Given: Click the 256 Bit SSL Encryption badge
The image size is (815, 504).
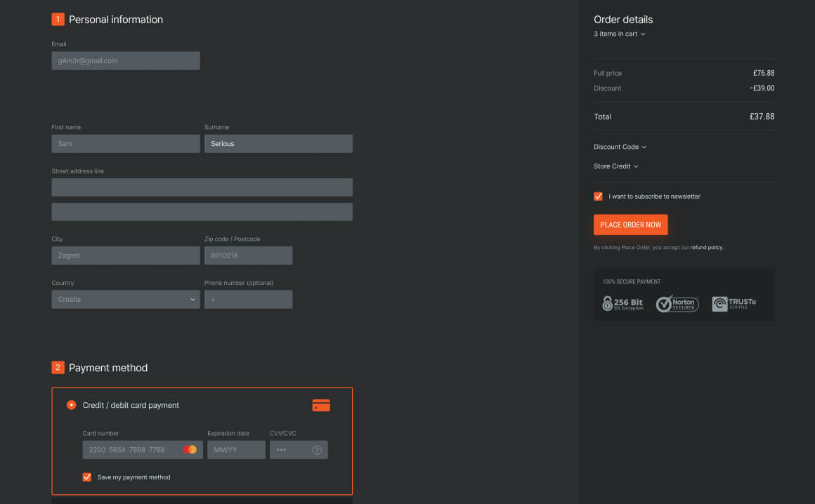Looking at the screenshot, I should (x=622, y=303).
